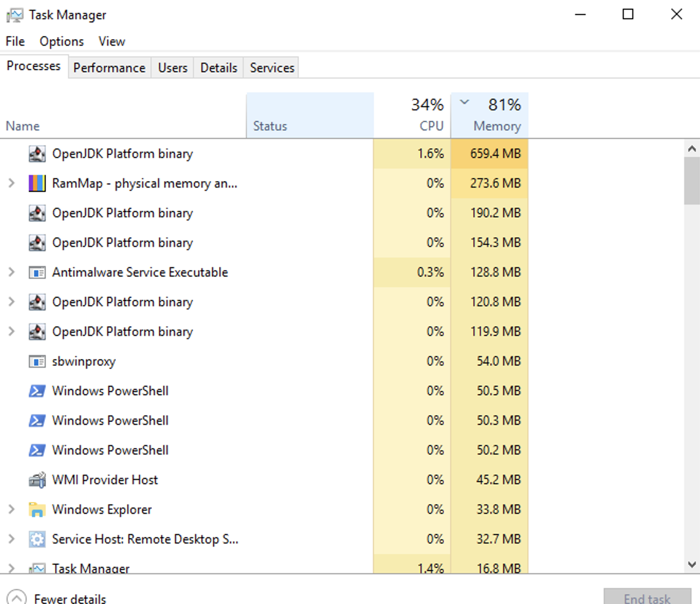
Task: Click the Service Host Remote Desktop gear icon
Action: coord(37,539)
